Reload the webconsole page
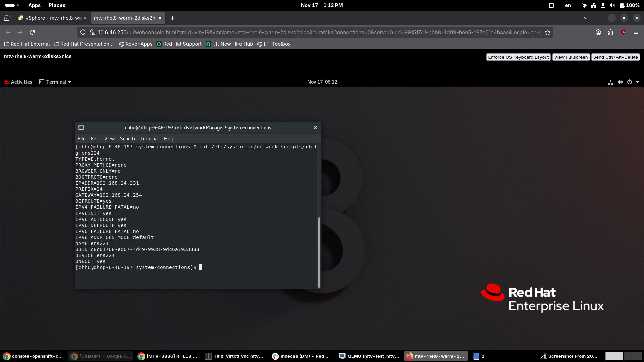 coord(32,32)
